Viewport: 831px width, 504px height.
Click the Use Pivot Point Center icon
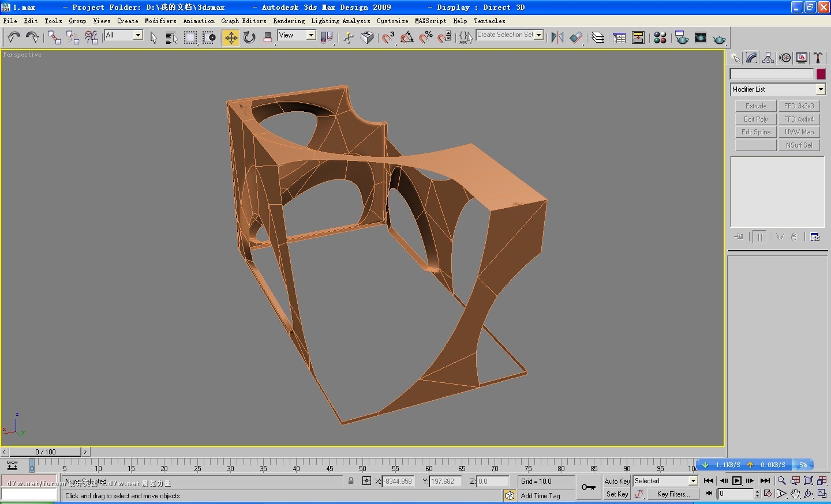coord(327,37)
